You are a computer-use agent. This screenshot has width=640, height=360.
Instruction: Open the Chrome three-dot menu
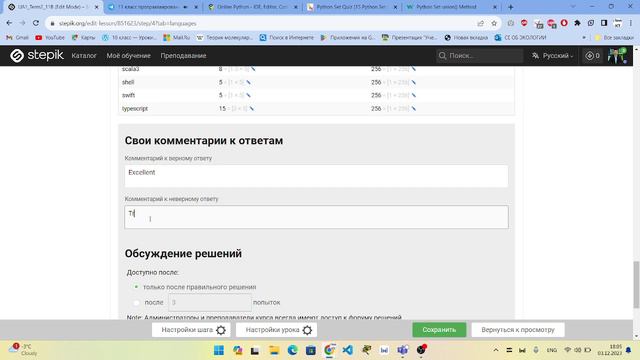point(631,23)
